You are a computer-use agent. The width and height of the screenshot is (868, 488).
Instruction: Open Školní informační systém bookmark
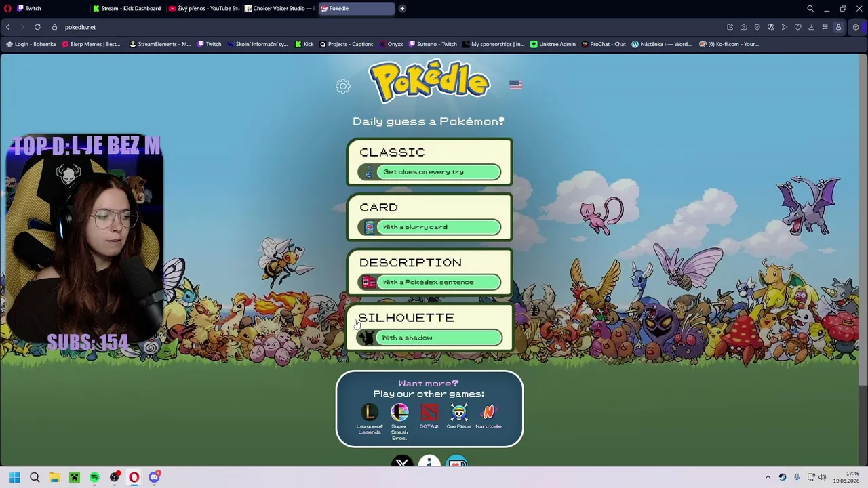(x=258, y=44)
